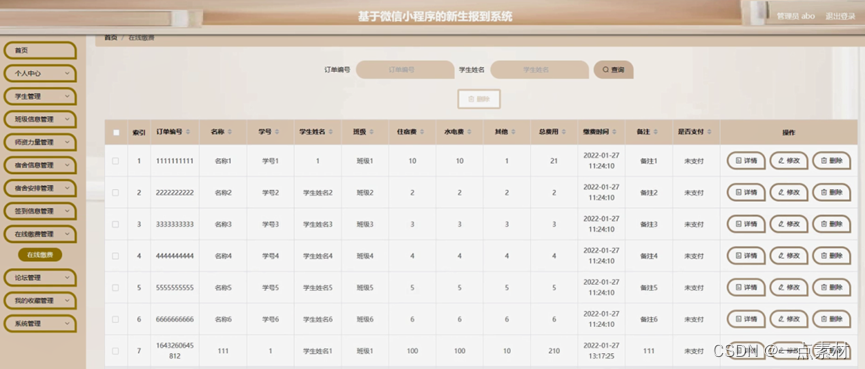
Task: Click the 备注4 cell
Action: click(649, 256)
